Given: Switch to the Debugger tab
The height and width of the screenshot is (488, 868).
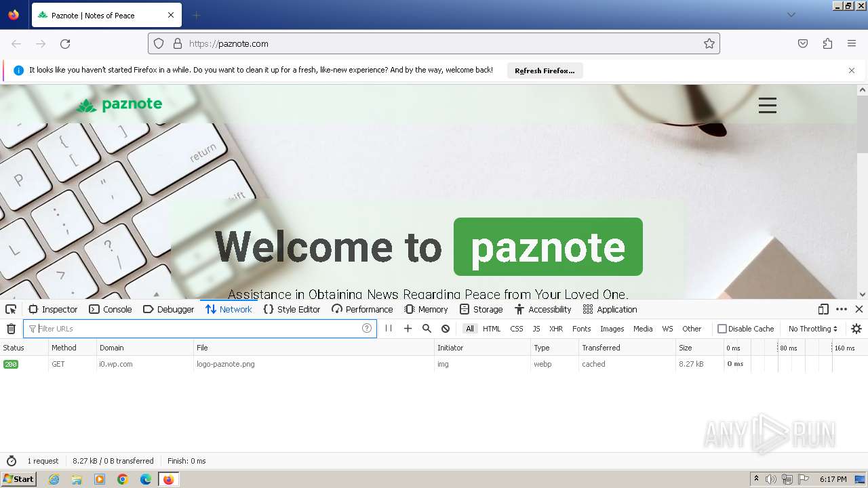Looking at the screenshot, I should (169, 309).
